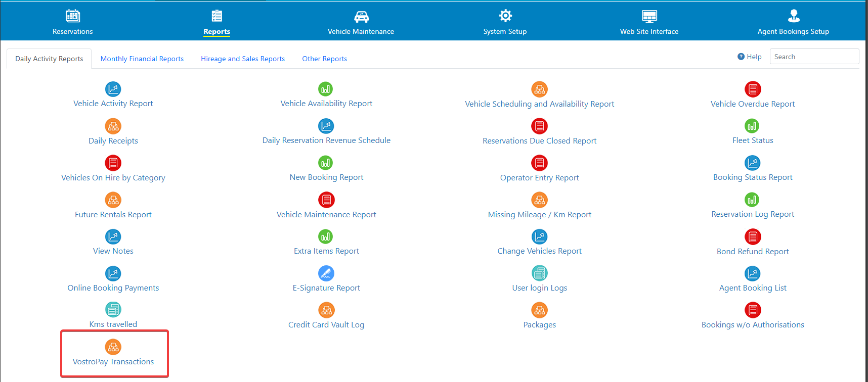Click the E-Signature Report pen icon
Screen dimensions: 868x382
pos(326,273)
